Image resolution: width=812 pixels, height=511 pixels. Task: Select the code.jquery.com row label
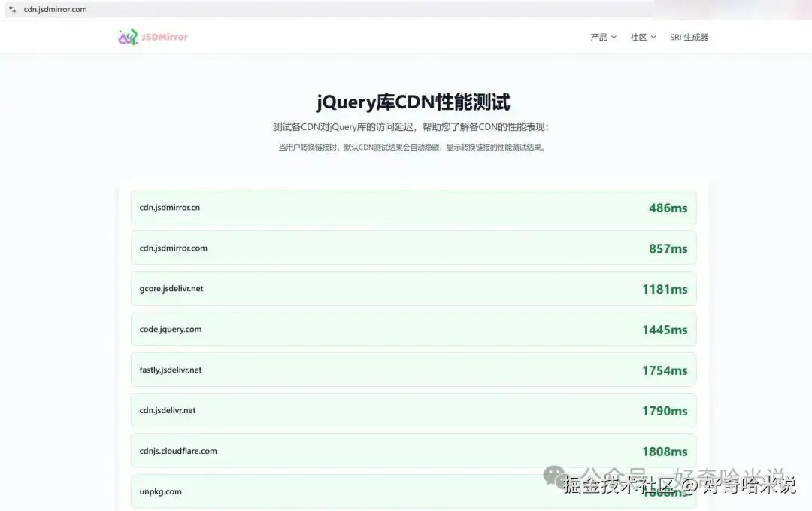(171, 329)
